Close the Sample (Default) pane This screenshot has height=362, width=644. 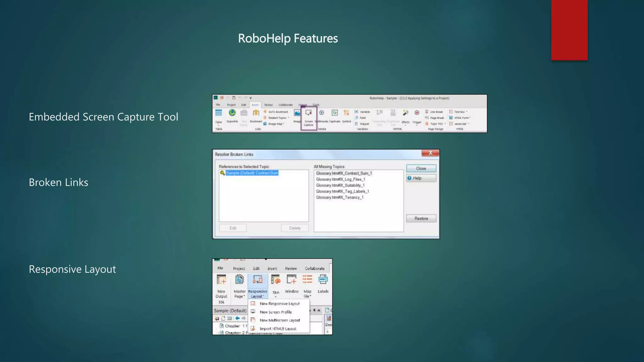[x=319, y=310]
